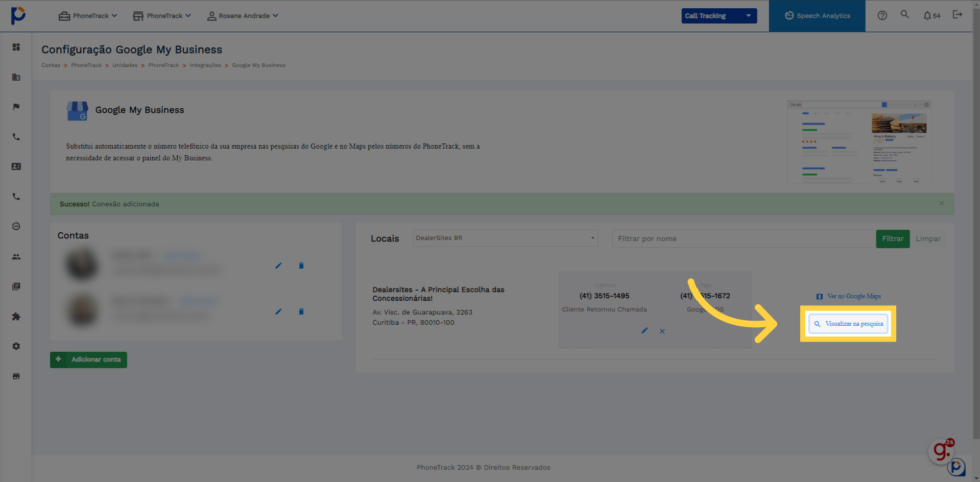The width and height of the screenshot is (980, 482).
Task: Click the logout icon in header
Action: (958, 14)
